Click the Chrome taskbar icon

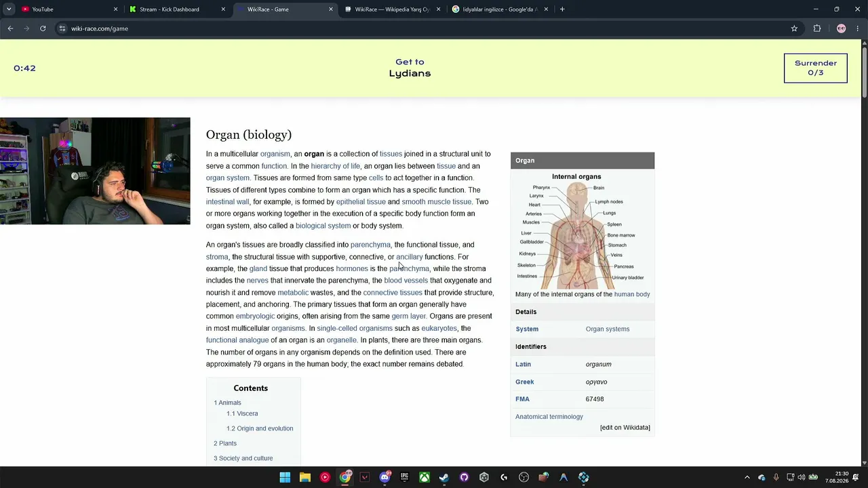(344, 477)
